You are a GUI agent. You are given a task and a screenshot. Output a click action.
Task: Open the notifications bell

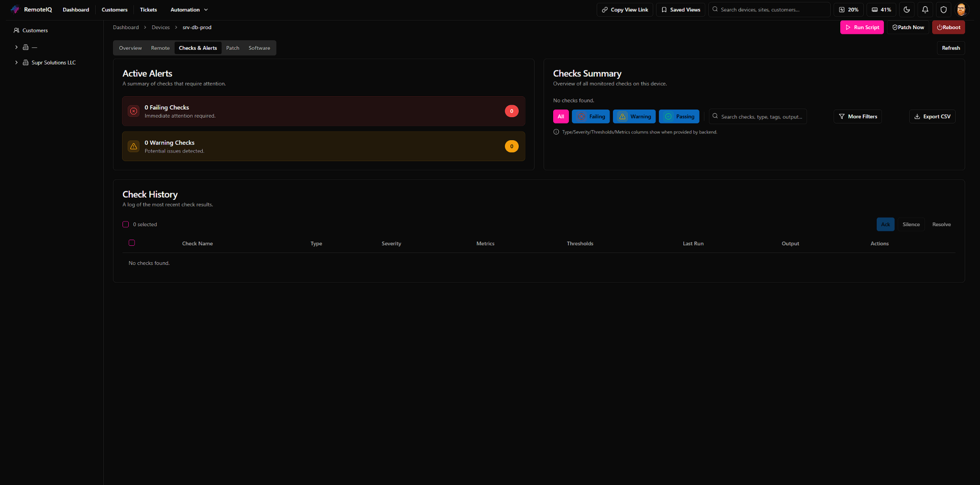click(x=925, y=10)
